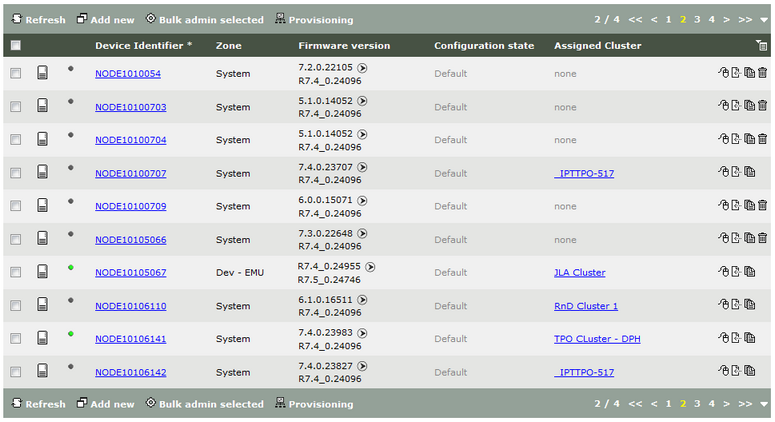775x422 pixels.
Task: Click the mouse-action icon for NODE10105067
Action: point(723,271)
